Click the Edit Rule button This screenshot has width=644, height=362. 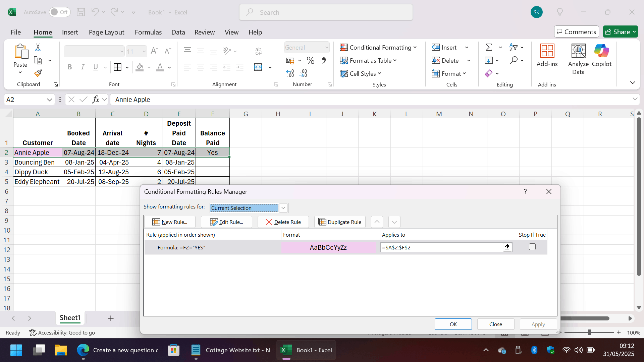click(226, 222)
